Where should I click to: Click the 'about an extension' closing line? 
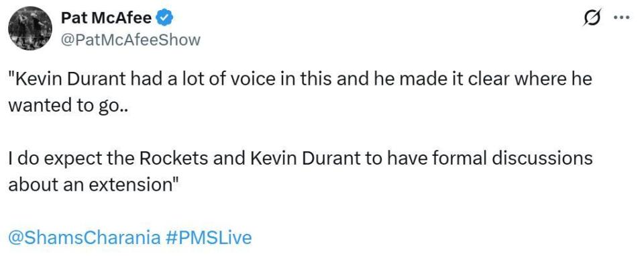[x=93, y=185]
